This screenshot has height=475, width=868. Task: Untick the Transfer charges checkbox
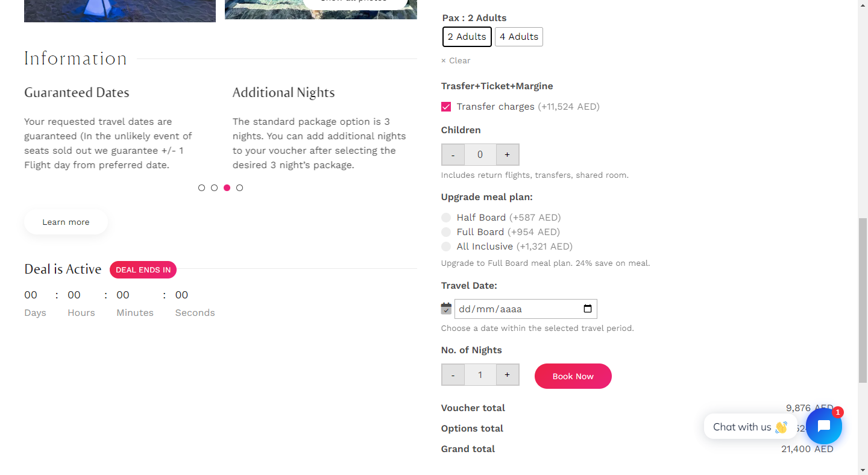[x=446, y=107]
